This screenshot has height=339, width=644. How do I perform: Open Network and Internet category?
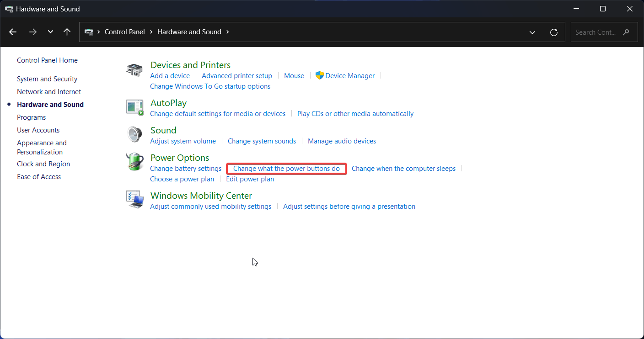tap(49, 92)
